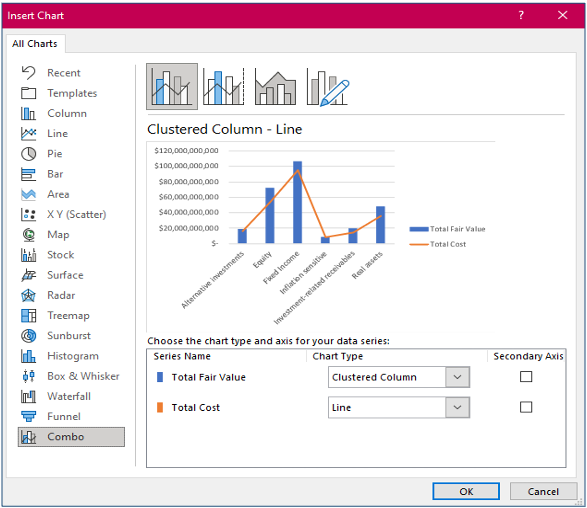Choose the Box & Whisker chart icon

(28, 376)
